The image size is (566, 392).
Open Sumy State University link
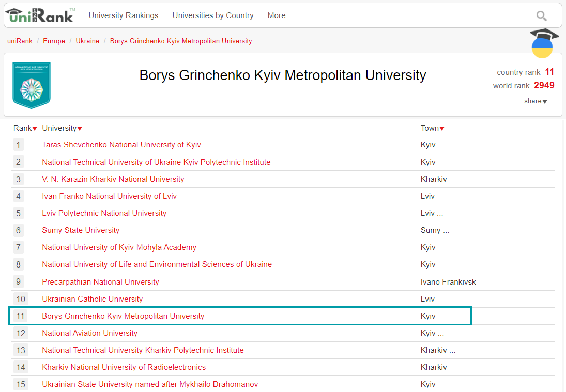[x=81, y=230]
